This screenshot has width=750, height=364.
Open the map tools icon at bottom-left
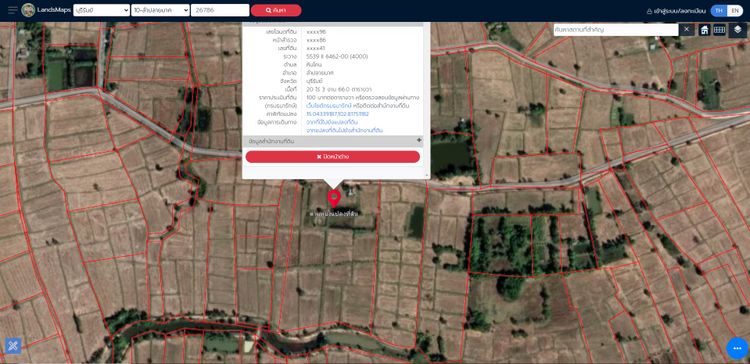point(13,345)
